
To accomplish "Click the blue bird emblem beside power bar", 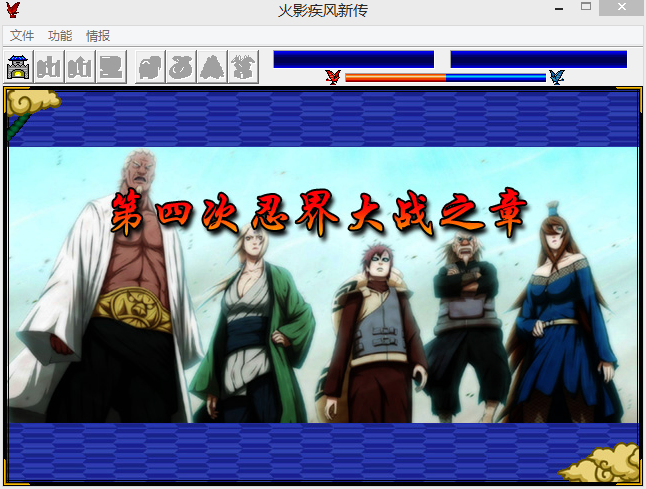I will point(557,77).
